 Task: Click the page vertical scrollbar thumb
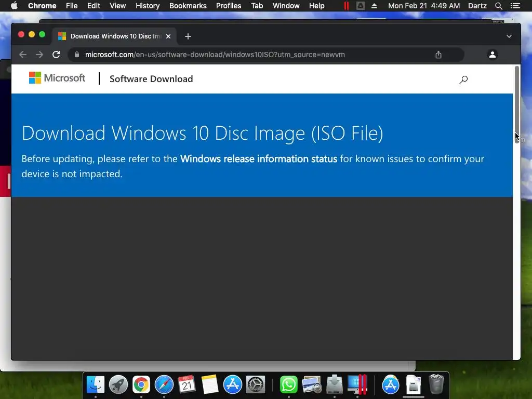pos(517,103)
